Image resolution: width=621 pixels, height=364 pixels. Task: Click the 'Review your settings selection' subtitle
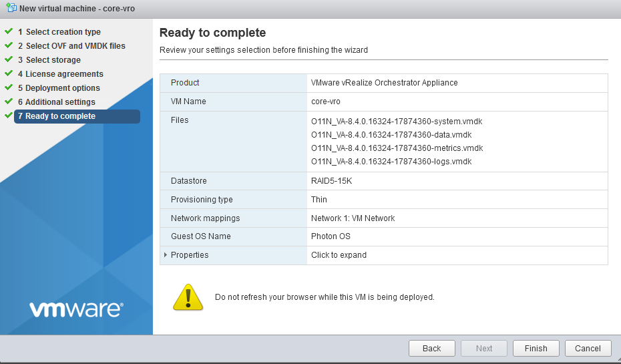click(264, 50)
